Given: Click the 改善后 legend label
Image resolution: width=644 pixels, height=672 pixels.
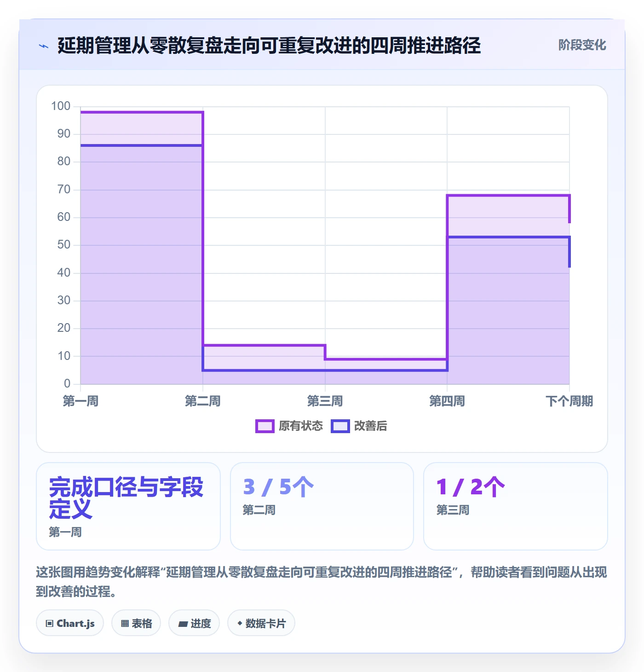Looking at the screenshot, I should [x=370, y=426].
